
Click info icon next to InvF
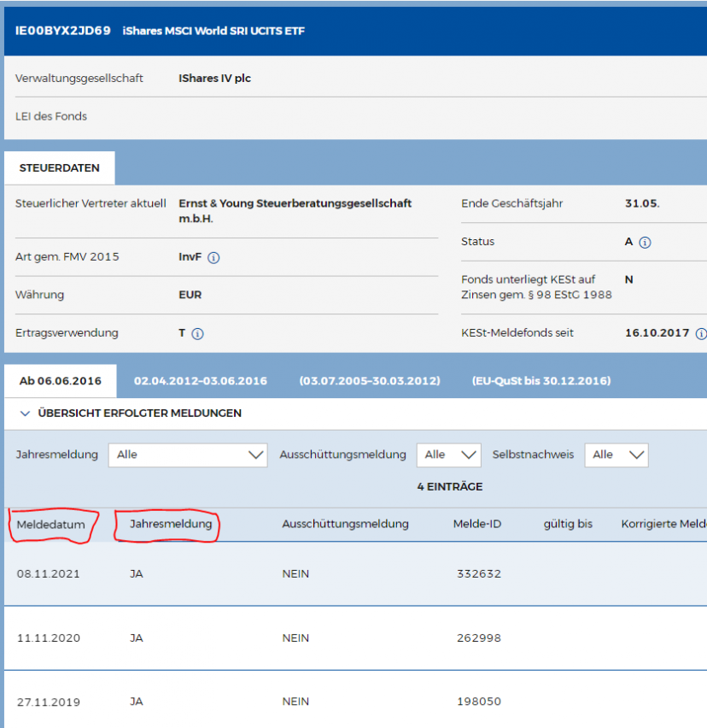pos(213,258)
